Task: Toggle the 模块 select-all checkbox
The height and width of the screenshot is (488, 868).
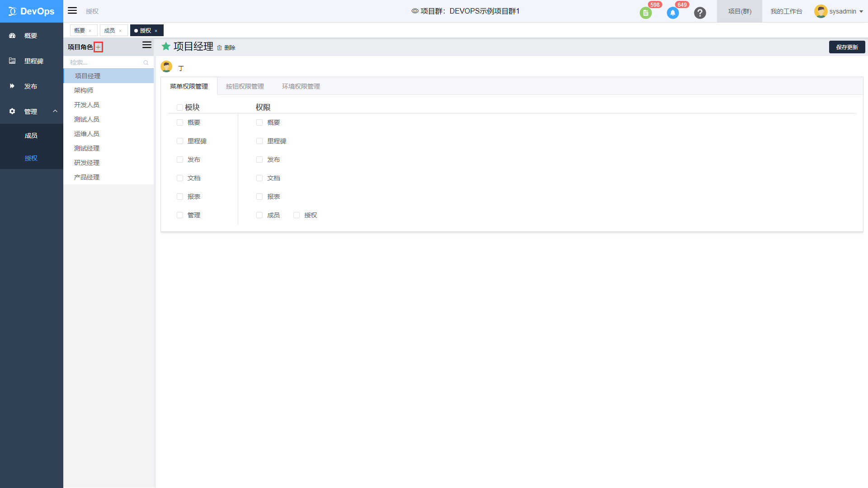Action: click(180, 108)
